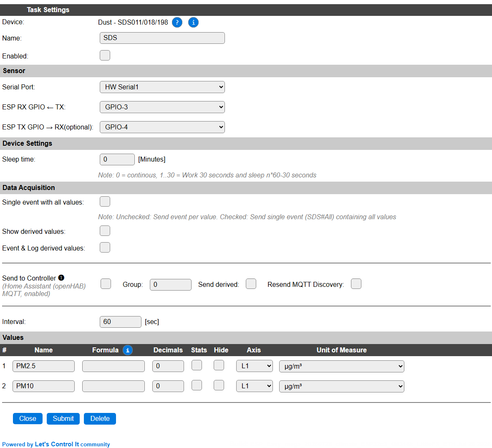492x448 pixels.
Task: Check Resend MQTT Discovery
Action: 356,284
